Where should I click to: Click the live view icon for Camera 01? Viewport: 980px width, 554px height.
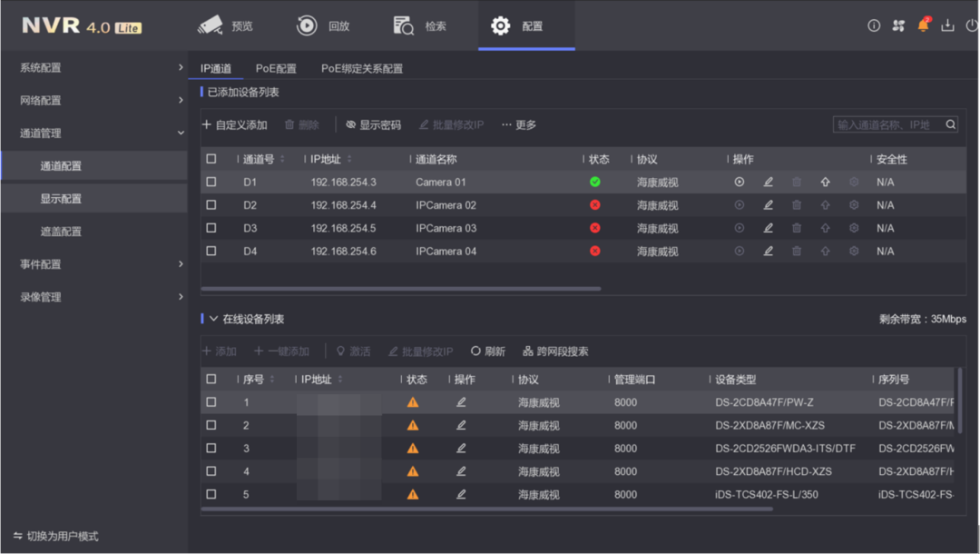[x=740, y=183]
